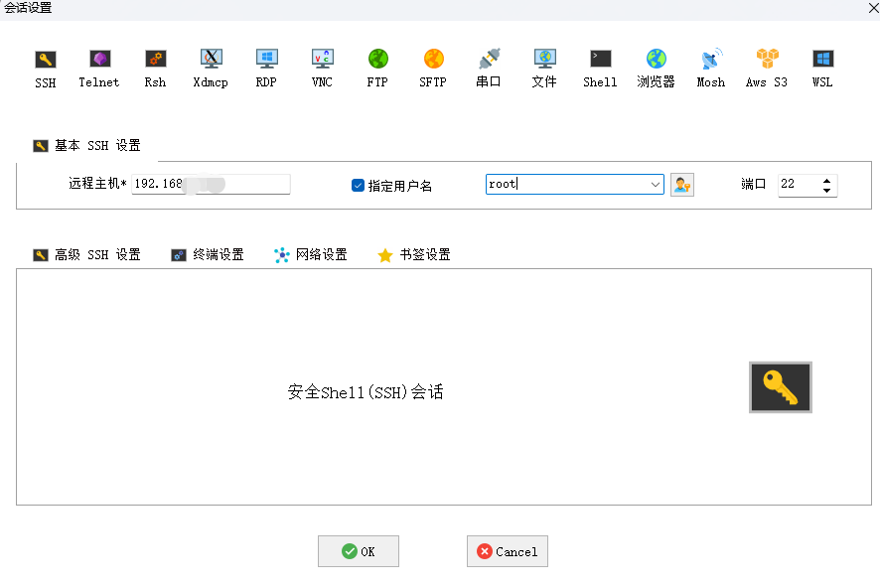Increase the port number with up arrow
The width and height of the screenshot is (880, 588).
tap(826, 181)
